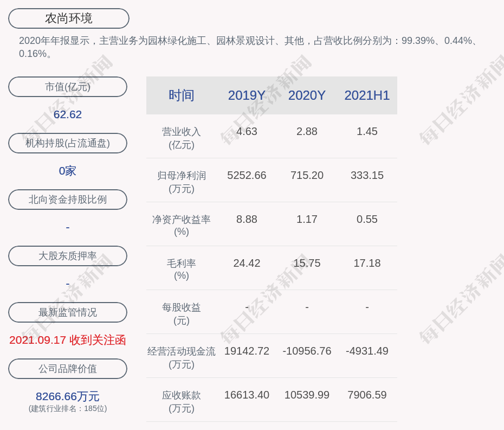
Task: Click the 应收账款 (万元) row label
Action: (x=182, y=402)
